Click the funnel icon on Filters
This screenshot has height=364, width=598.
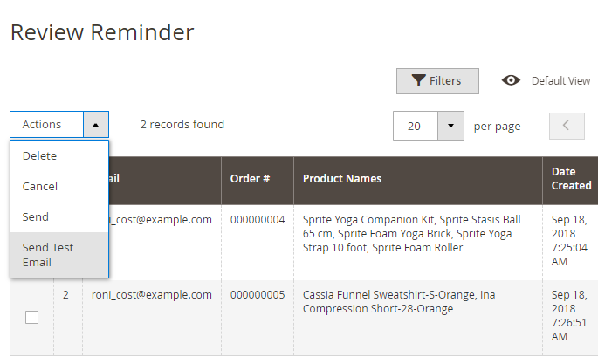point(419,81)
